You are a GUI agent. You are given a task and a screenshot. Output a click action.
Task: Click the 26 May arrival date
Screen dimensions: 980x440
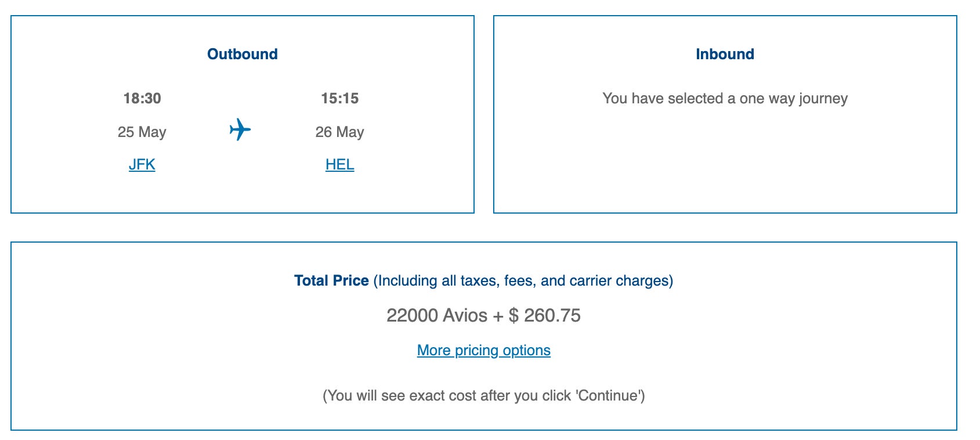point(339,132)
